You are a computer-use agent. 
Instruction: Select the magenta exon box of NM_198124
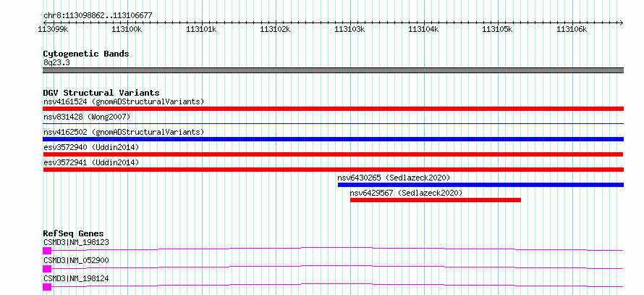pos(47,287)
